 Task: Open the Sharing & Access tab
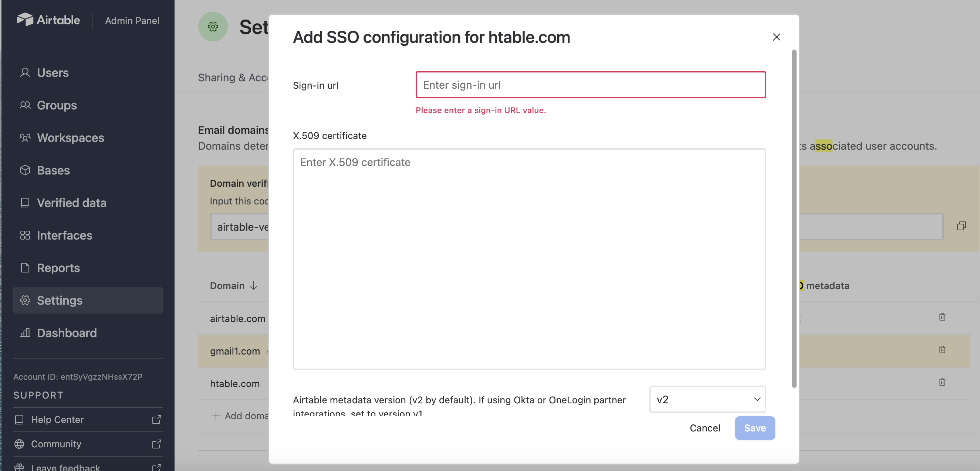(233, 78)
